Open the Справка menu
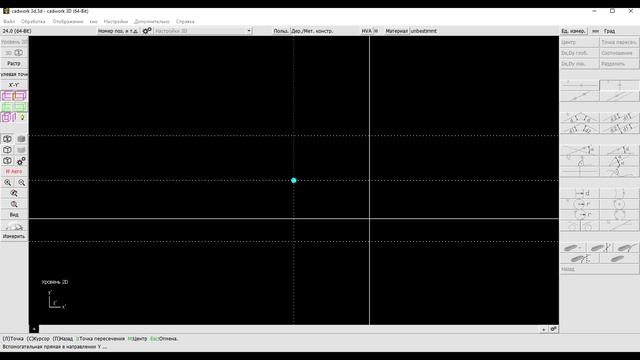Screen dimensions: 640x360 pos(185,21)
